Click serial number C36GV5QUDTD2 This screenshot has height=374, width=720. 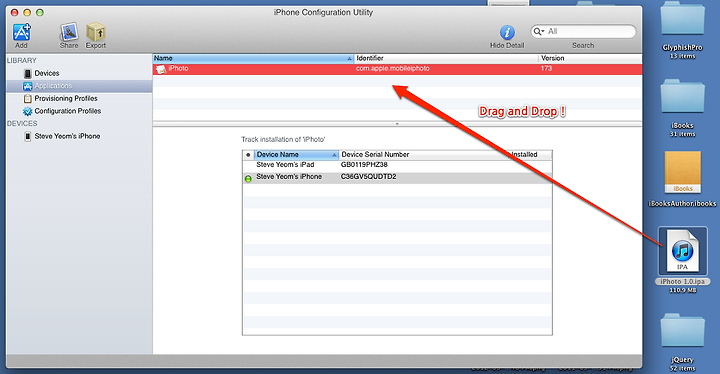pyautogui.click(x=368, y=177)
